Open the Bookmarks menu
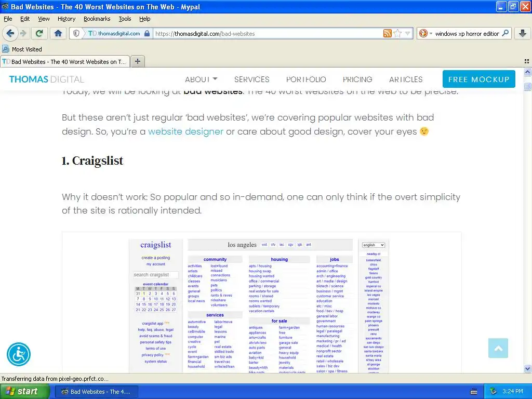The image size is (532, 399). [x=97, y=19]
